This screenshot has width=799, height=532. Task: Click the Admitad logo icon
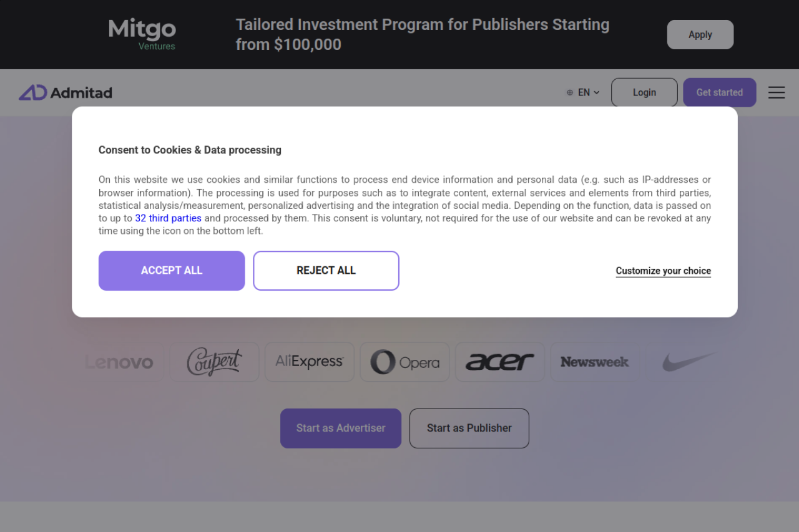point(32,92)
